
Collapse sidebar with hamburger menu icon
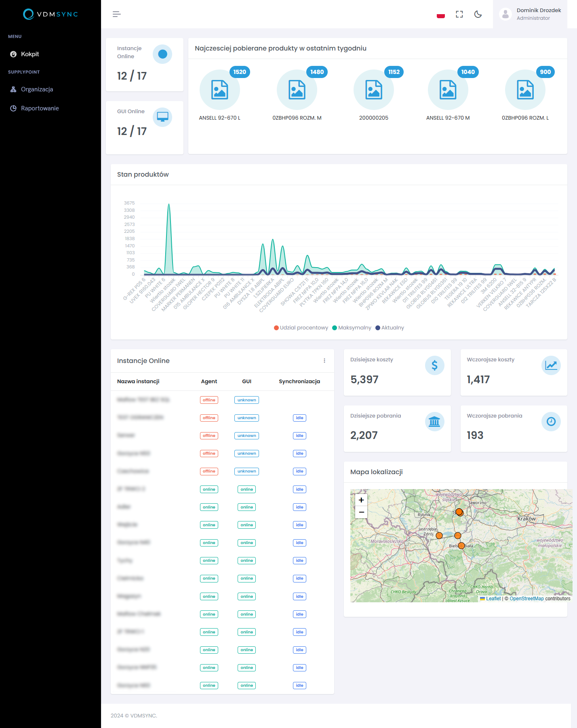pyautogui.click(x=116, y=14)
